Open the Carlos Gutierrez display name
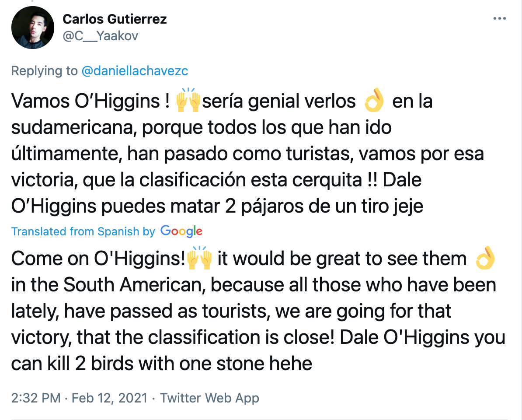This screenshot has height=420, width=522. click(115, 19)
